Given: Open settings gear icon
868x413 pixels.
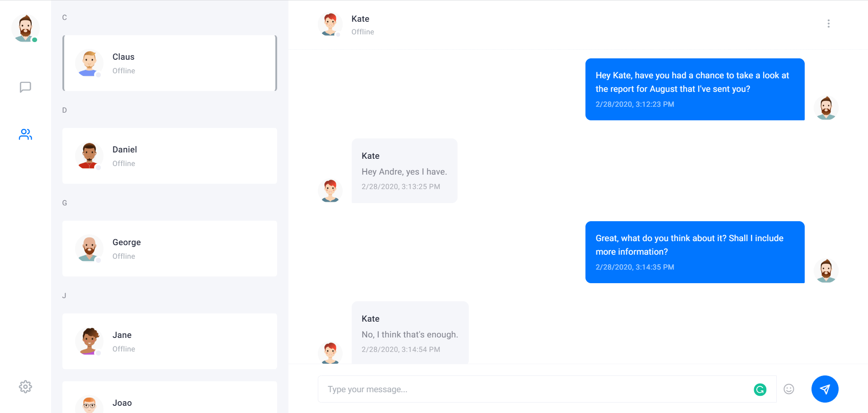Looking at the screenshot, I should pyautogui.click(x=25, y=387).
